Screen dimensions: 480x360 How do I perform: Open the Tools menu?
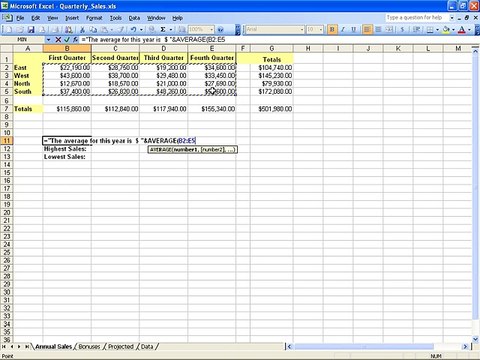tap(116, 18)
